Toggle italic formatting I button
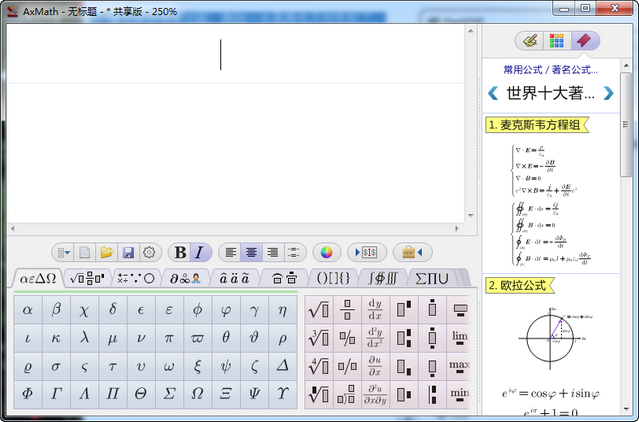 pyautogui.click(x=200, y=253)
